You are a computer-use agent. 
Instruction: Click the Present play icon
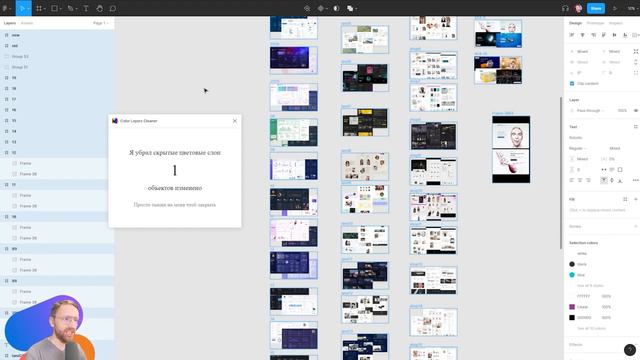615,8
